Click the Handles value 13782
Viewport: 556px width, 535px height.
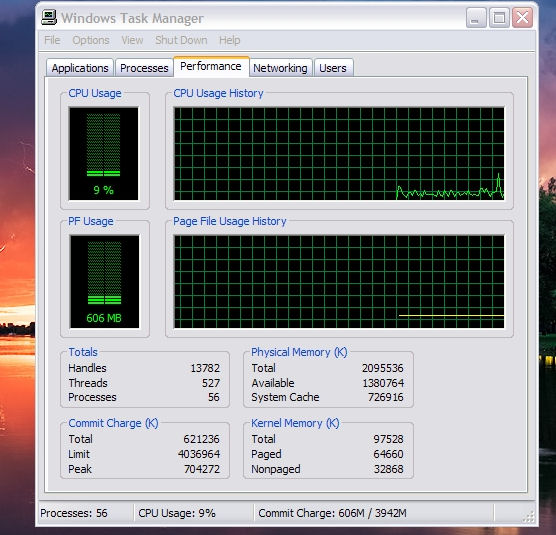tap(205, 368)
